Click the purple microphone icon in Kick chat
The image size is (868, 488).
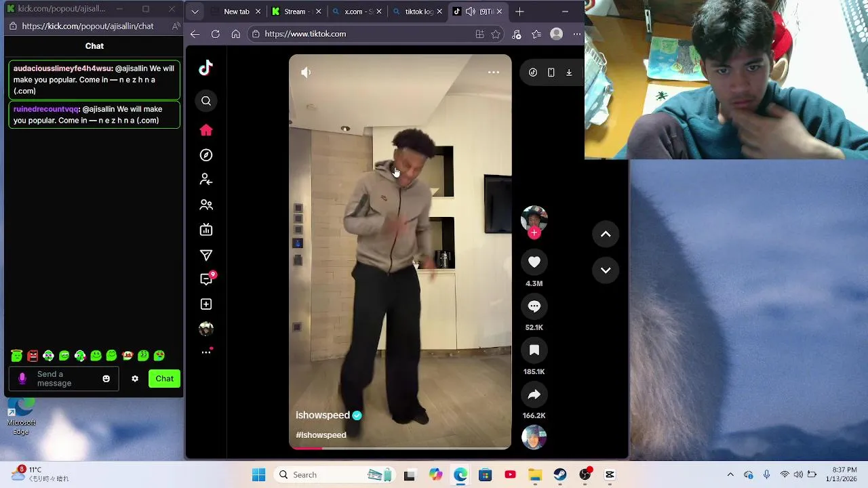click(22, 379)
